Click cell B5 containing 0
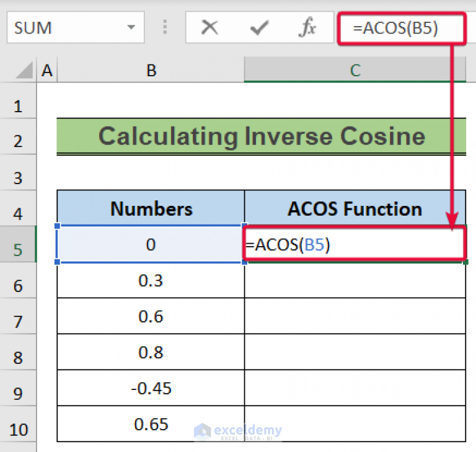The height and width of the screenshot is (452, 476). 151,244
